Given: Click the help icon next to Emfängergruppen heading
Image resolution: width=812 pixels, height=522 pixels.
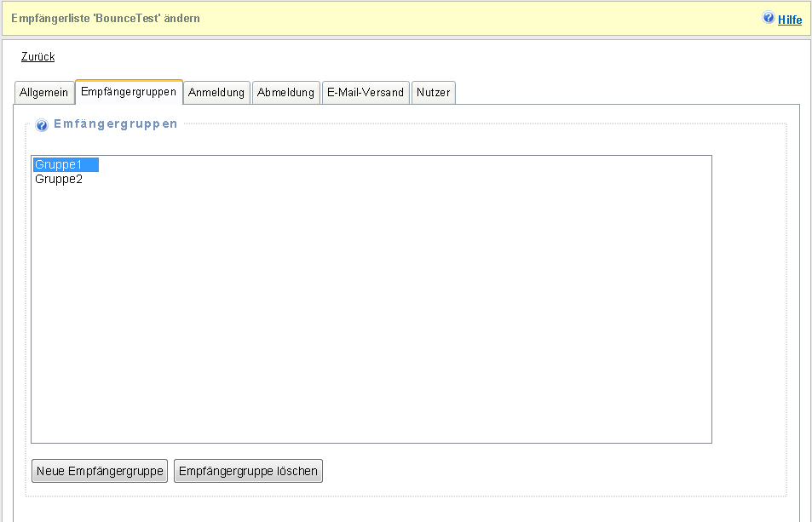Looking at the screenshot, I should (42, 125).
